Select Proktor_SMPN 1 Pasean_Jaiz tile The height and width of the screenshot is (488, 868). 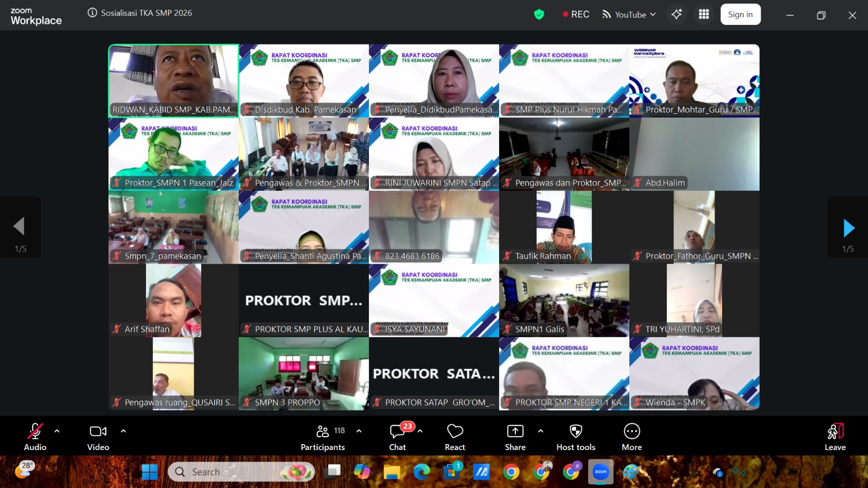click(x=174, y=154)
